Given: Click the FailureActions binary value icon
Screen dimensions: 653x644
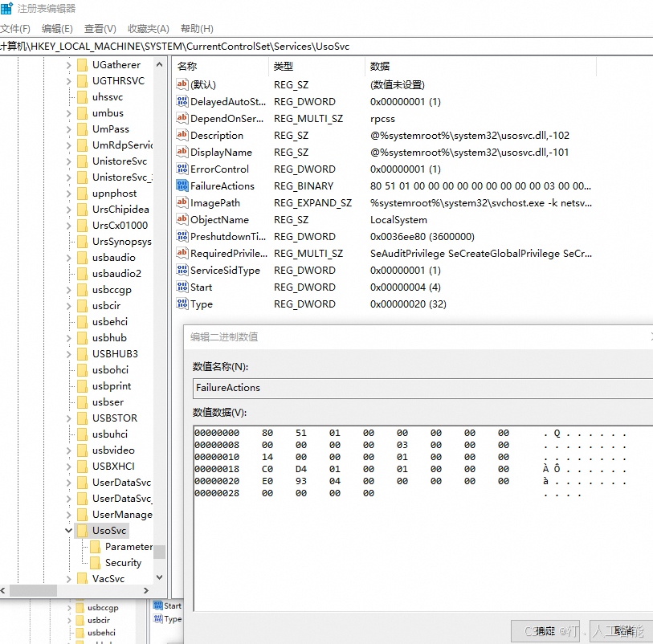Looking at the screenshot, I should coord(182,185).
